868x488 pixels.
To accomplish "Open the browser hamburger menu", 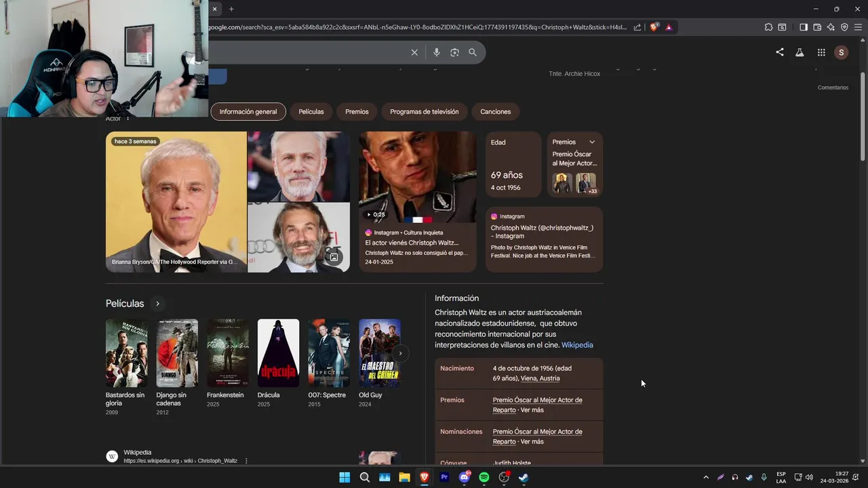I will [x=858, y=27].
